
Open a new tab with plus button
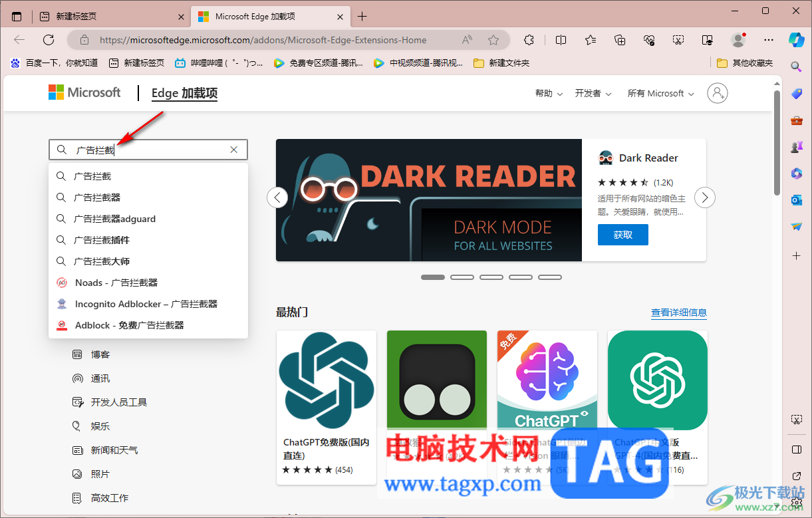point(362,16)
